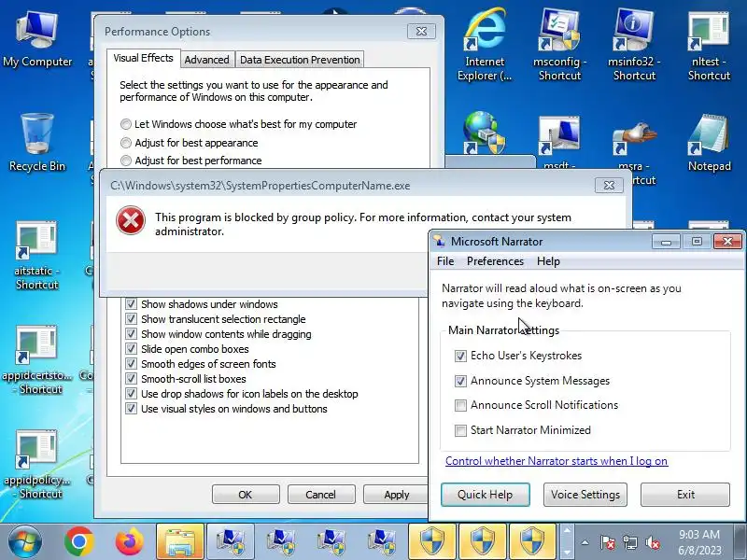
Task: Open msinfo32 shortcut icon
Action: pos(634,44)
